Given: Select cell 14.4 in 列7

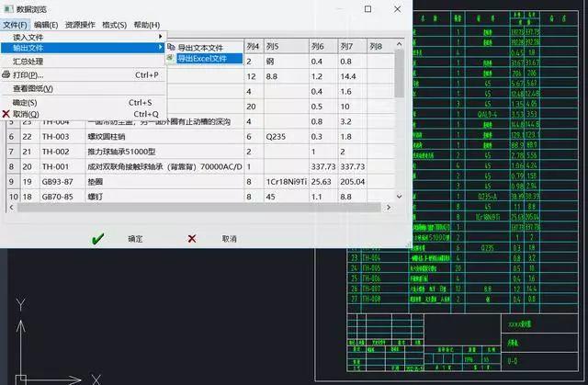Looking at the screenshot, I should point(353,76).
